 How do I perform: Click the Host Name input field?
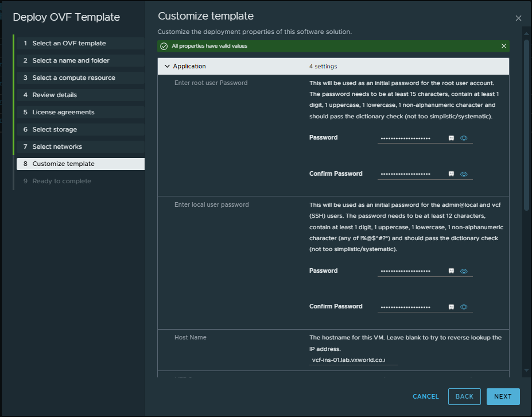(x=353, y=360)
